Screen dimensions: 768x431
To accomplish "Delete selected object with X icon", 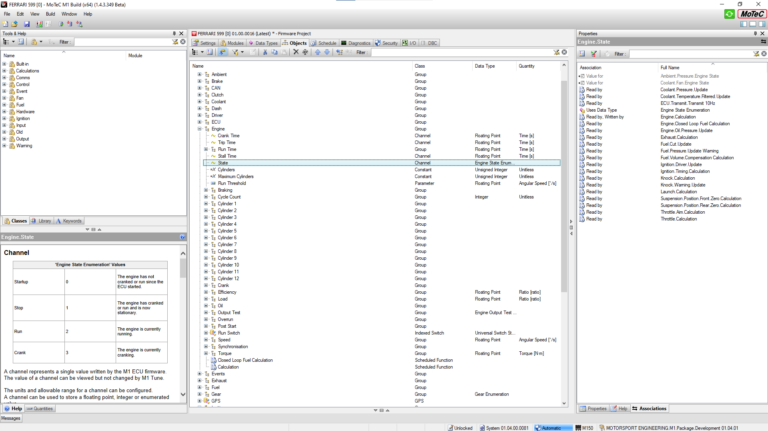I will click(296, 52).
